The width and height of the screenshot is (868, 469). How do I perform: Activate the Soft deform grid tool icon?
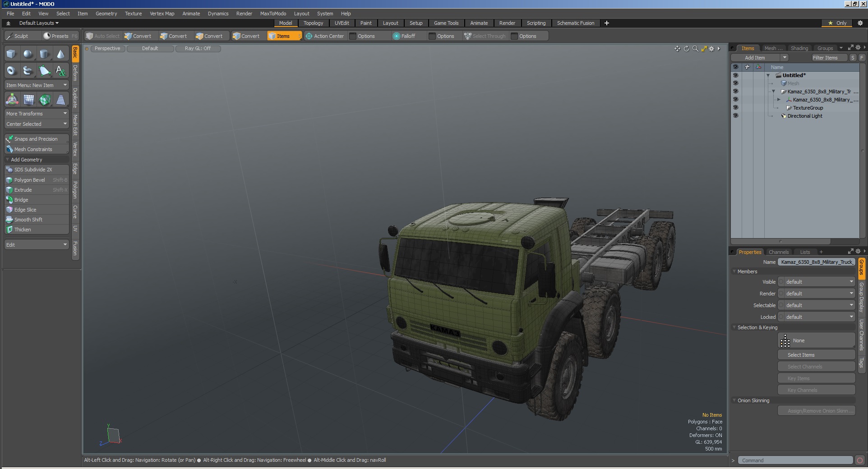(28, 99)
